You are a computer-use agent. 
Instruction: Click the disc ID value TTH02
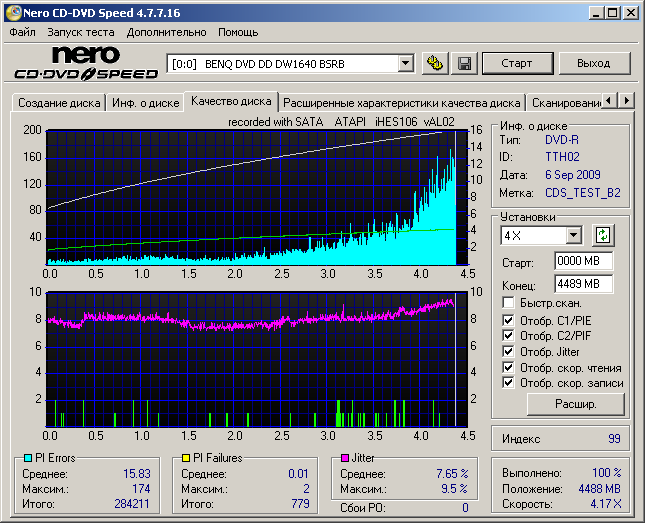(562, 157)
